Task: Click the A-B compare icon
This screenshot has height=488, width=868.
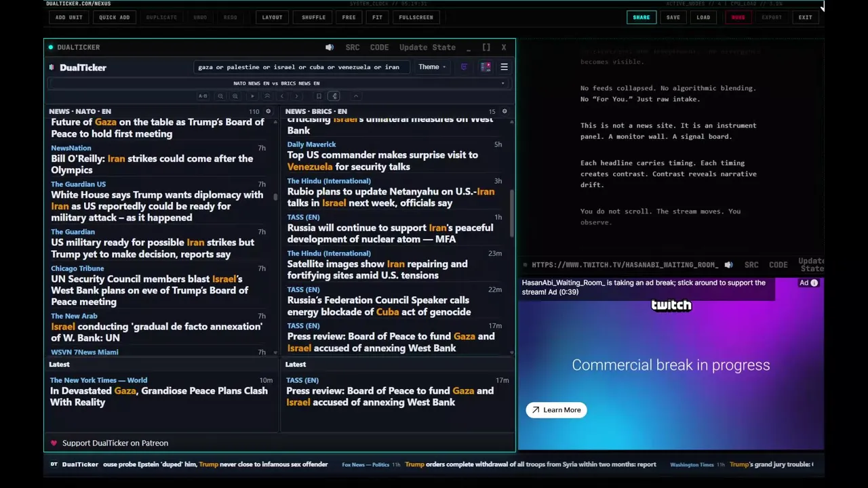Action: [203, 96]
